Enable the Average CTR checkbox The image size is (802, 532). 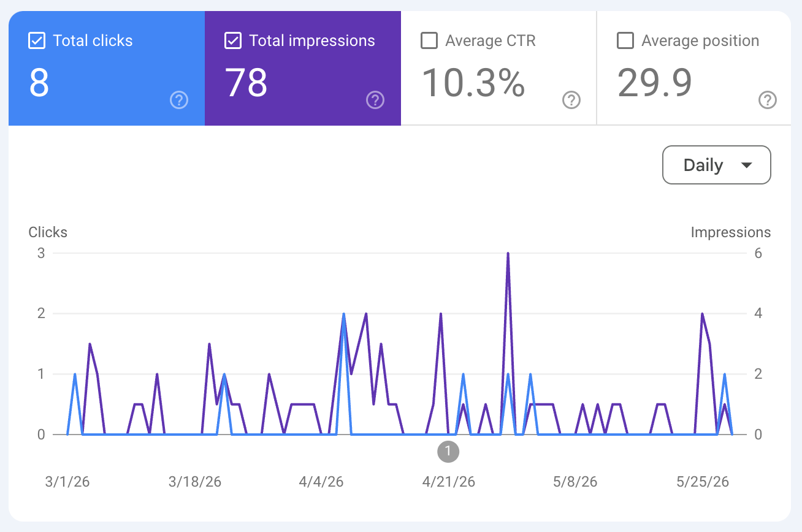[429, 41]
